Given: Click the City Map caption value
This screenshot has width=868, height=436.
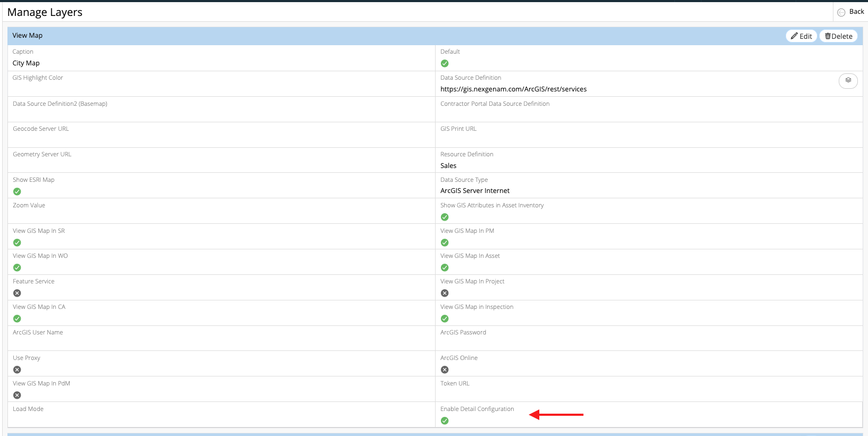Looking at the screenshot, I should [x=26, y=63].
